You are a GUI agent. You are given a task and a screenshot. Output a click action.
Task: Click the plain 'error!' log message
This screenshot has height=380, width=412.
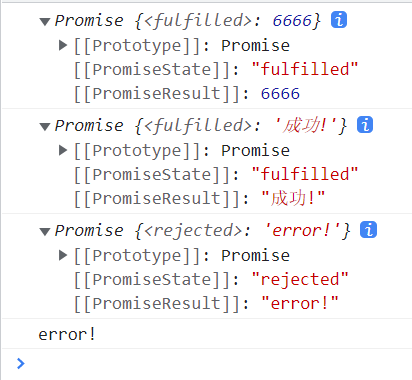[67, 334]
